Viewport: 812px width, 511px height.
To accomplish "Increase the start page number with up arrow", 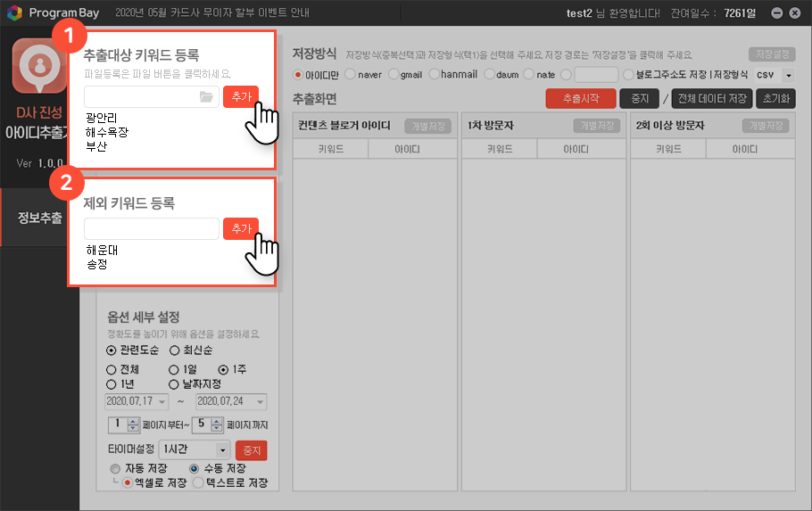I will (134, 421).
